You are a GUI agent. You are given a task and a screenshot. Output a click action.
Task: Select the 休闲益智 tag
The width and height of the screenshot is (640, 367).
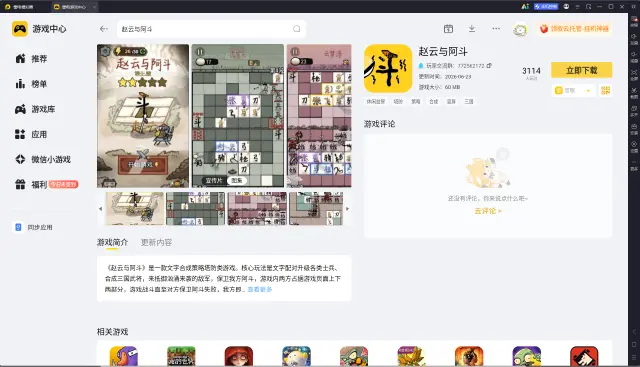(376, 101)
